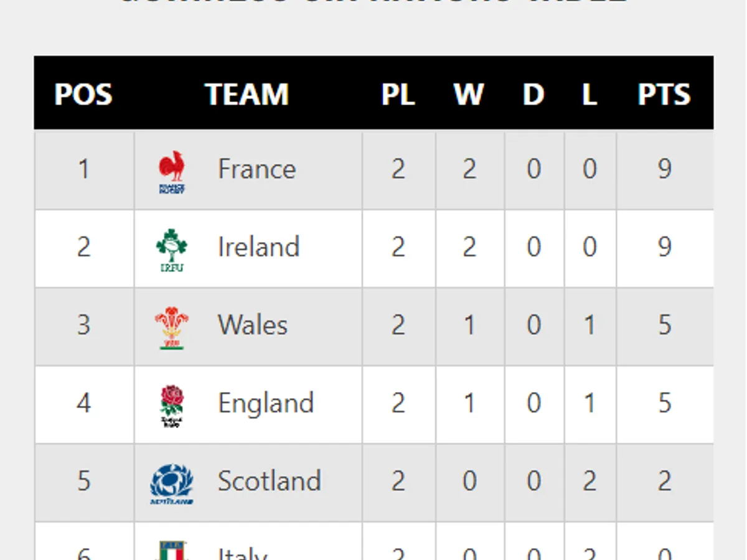Viewport: 747px width, 560px height.
Task: Click the Scotland thistle logo
Action: [172, 483]
